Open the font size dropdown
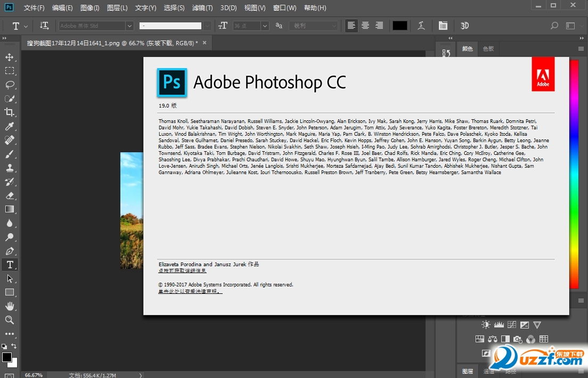Viewport: 588px width, 378px height. click(x=265, y=25)
